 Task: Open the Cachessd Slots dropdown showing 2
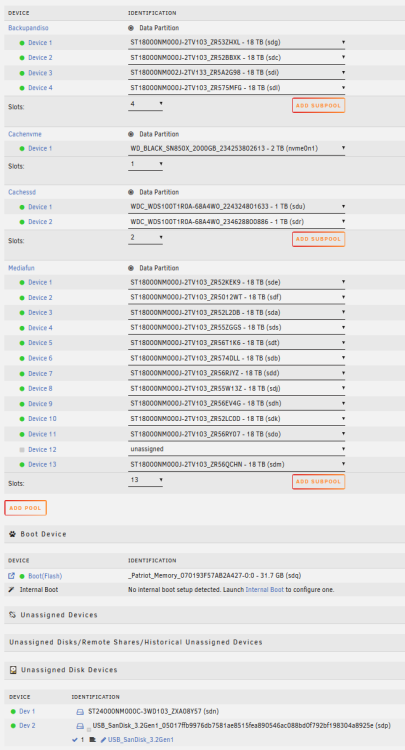[x=145, y=238]
